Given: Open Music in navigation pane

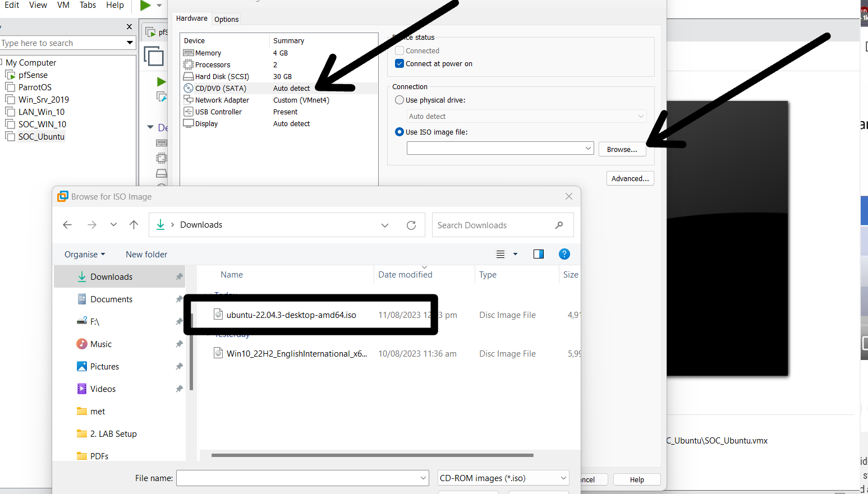Looking at the screenshot, I should tap(120, 344).
